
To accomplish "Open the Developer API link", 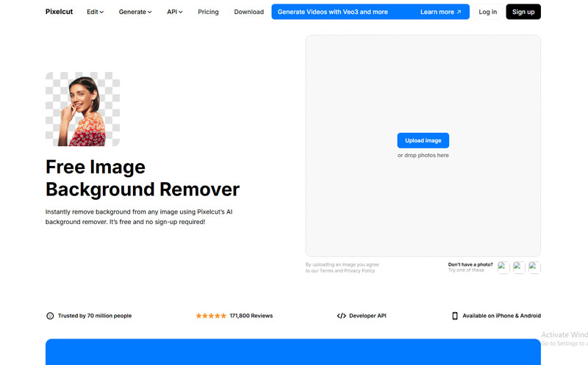I will pyautogui.click(x=367, y=316).
